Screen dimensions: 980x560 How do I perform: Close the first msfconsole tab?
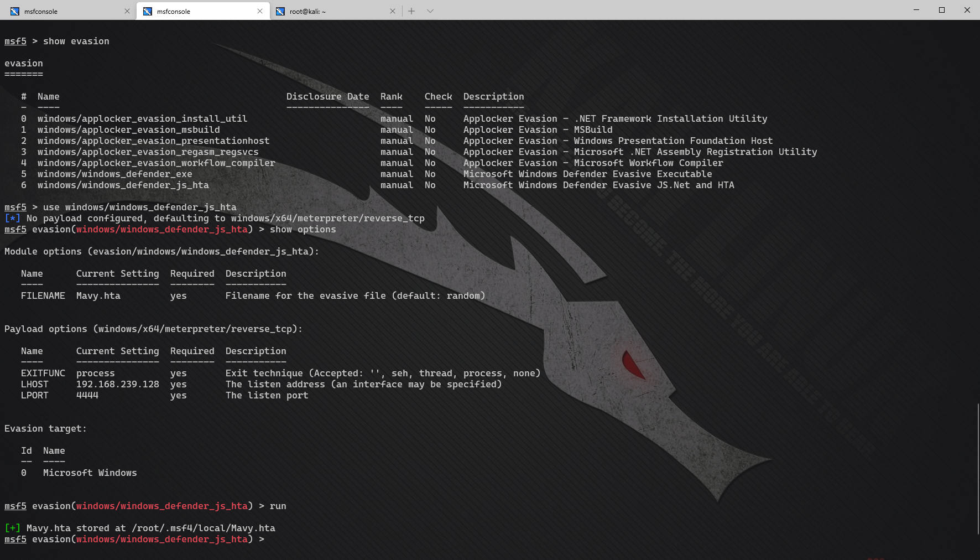click(x=127, y=11)
